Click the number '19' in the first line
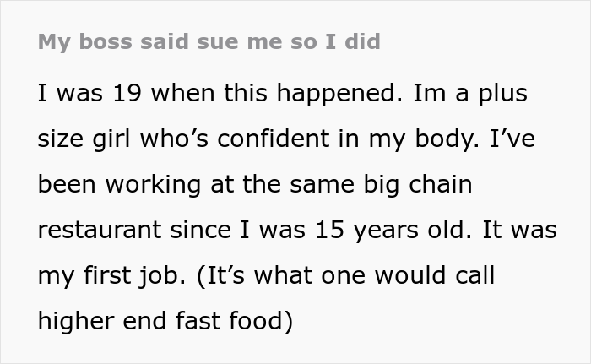The image size is (591, 364). pyautogui.click(x=120, y=94)
